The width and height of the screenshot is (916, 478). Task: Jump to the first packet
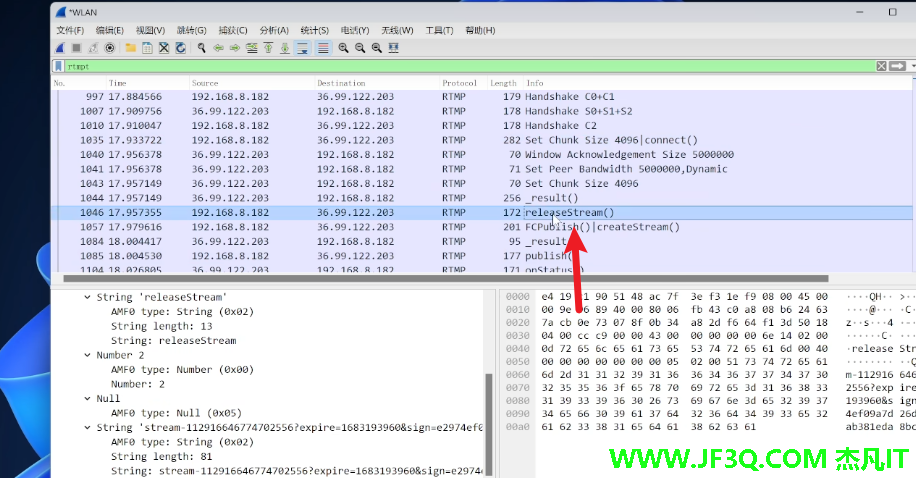(269, 47)
